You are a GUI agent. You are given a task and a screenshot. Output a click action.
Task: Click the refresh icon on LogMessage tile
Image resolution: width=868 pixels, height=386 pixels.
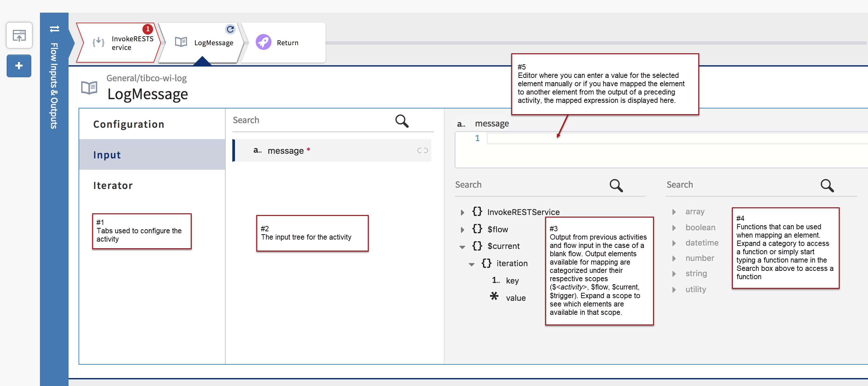click(230, 29)
